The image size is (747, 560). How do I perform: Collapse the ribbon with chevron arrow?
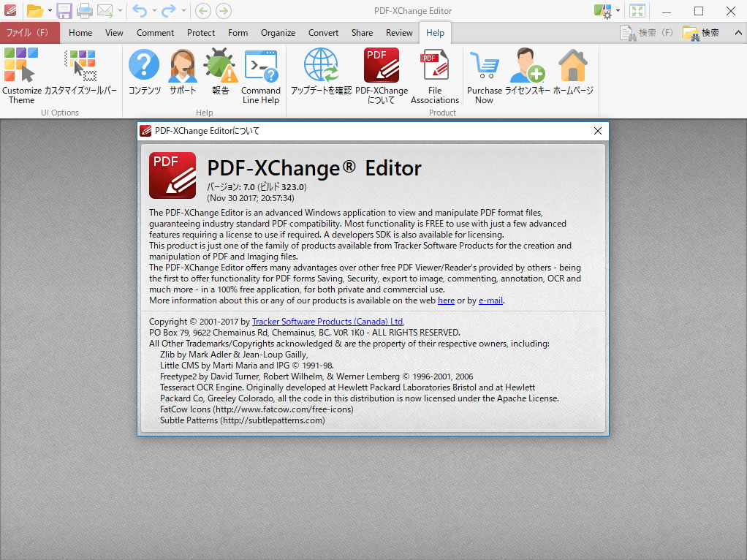(x=738, y=32)
